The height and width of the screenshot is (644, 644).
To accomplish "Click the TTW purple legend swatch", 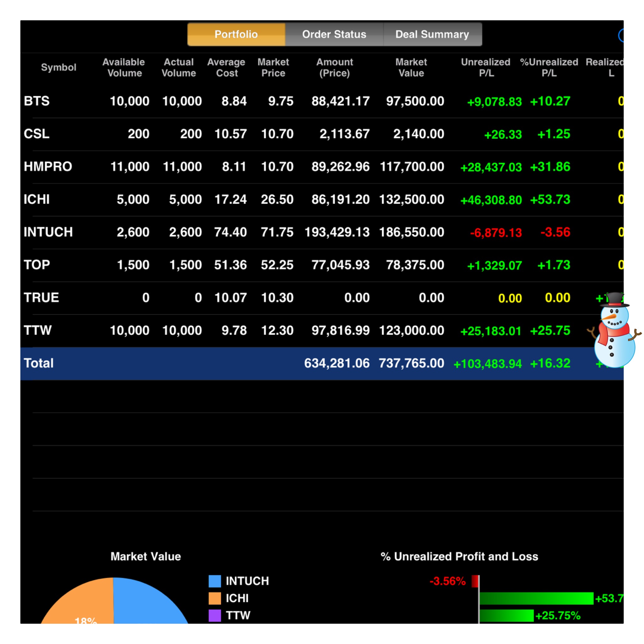I will pos(215,615).
